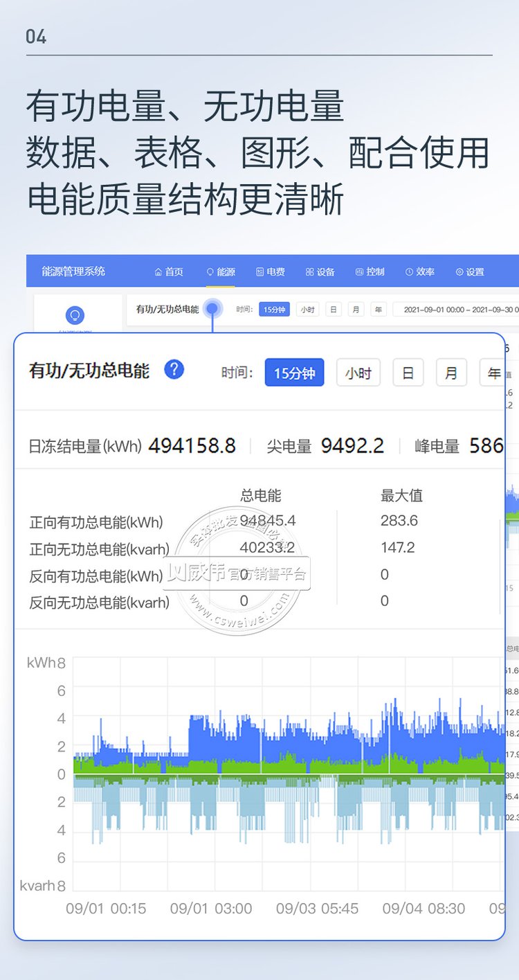The width and height of the screenshot is (519, 980).
Task: Open the 电费 navigation tab
Action: 275,272
